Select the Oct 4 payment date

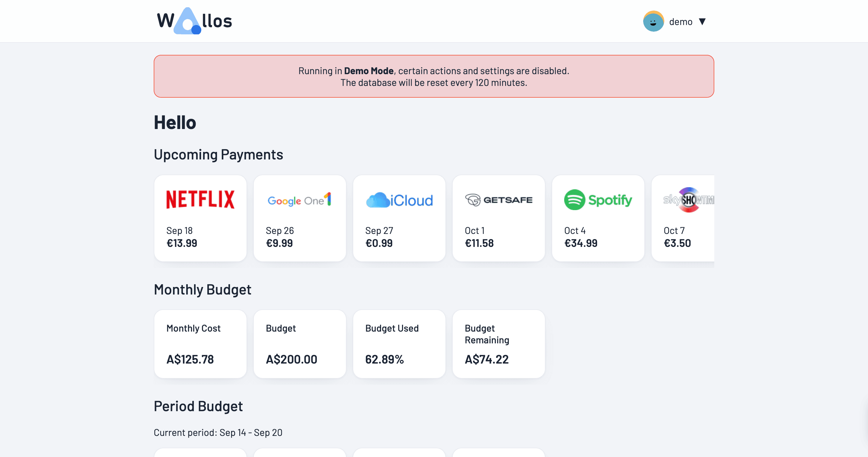point(575,231)
